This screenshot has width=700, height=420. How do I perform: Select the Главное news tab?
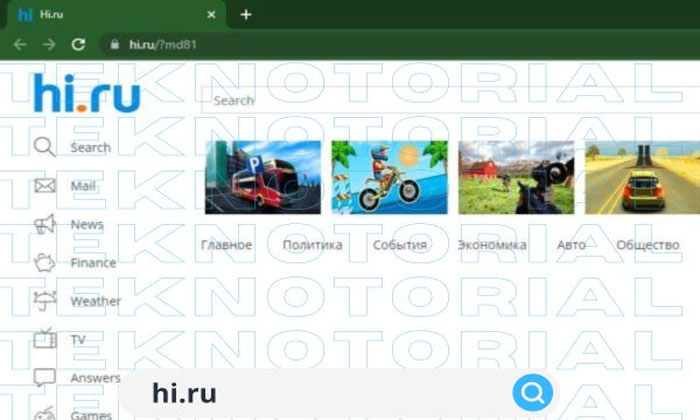(226, 245)
